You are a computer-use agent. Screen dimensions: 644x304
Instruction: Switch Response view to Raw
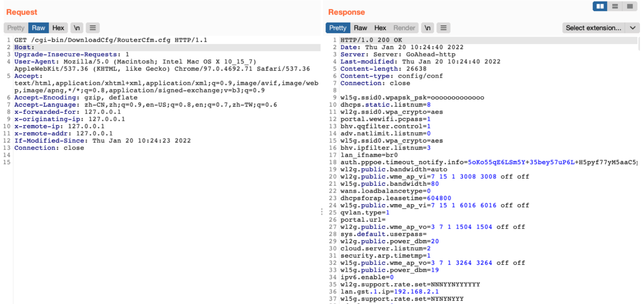coord(360,28)
